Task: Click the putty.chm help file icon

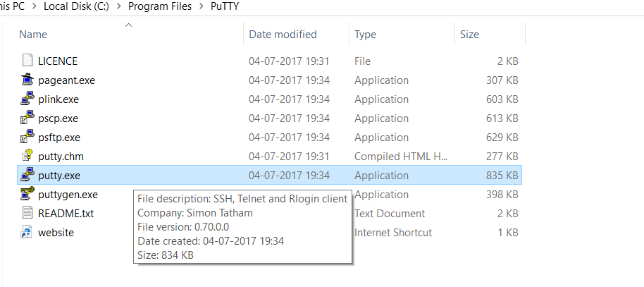Action: (x=27, y=157)
